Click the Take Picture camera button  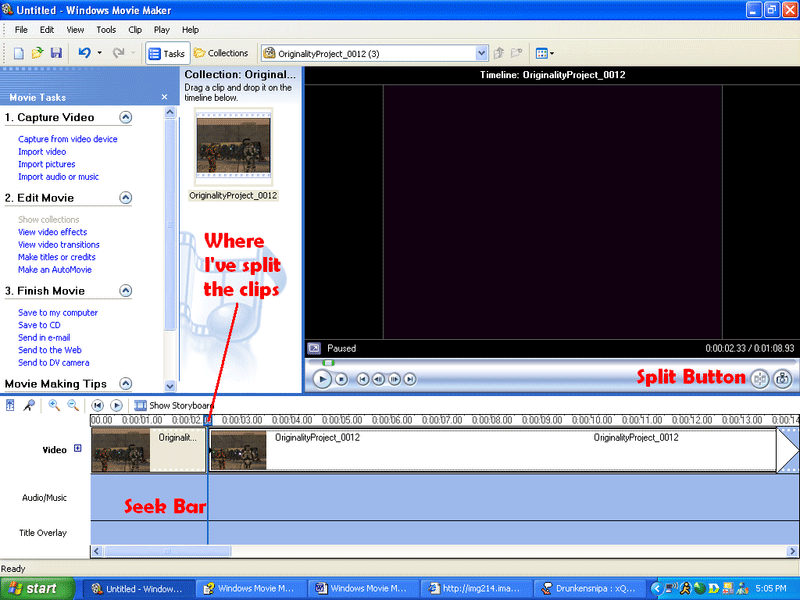[783, 379]
